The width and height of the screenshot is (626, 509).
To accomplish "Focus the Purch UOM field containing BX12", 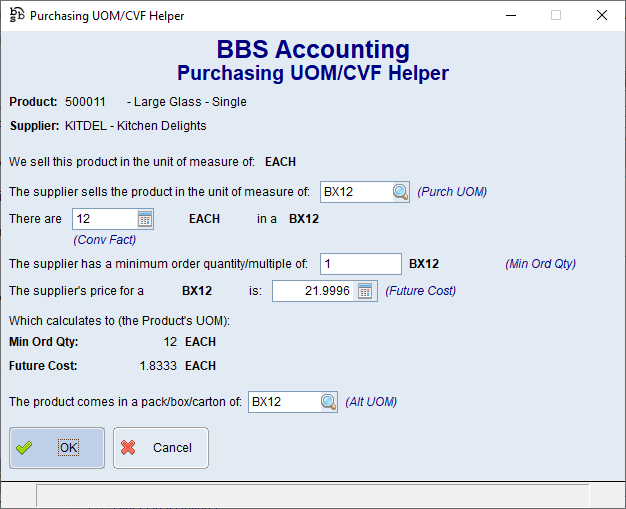I will [x=355, y=192].
